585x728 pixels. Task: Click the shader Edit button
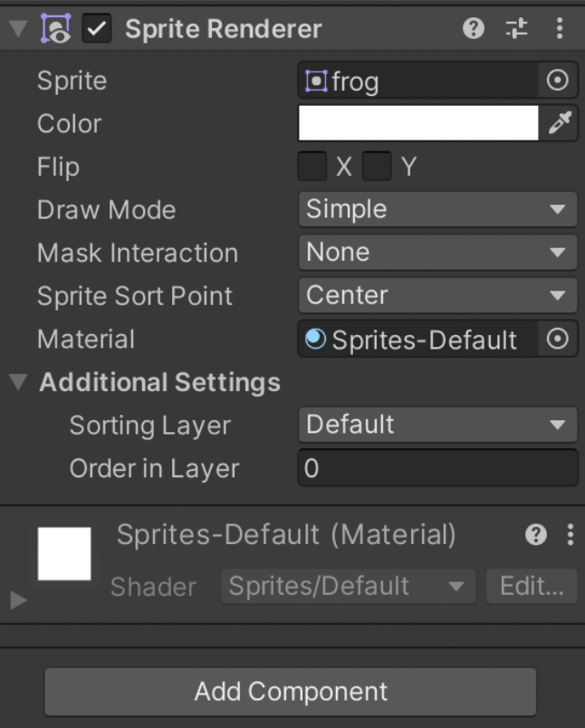pos(532,587)
